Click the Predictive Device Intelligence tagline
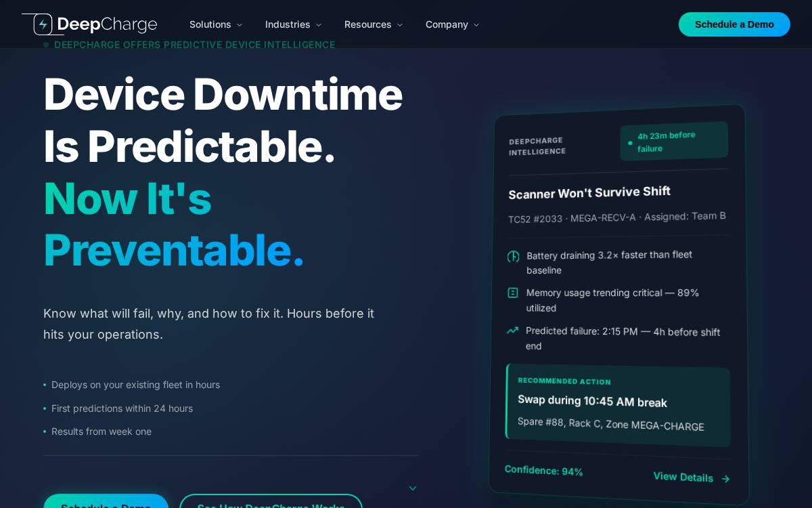This screenshot has width=812, height=508. click(194, 45)
